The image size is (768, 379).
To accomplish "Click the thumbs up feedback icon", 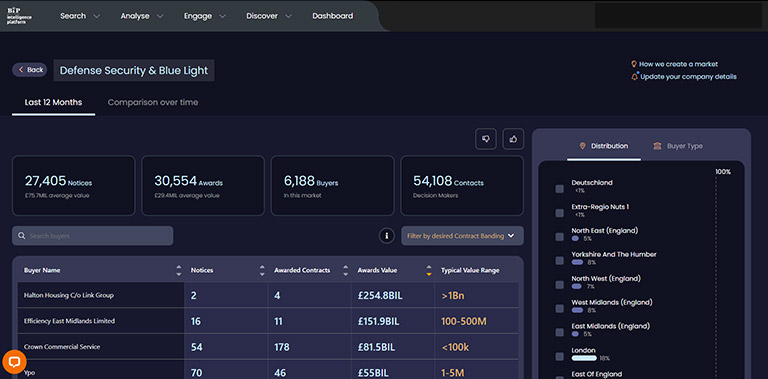I will click(513, 139).
